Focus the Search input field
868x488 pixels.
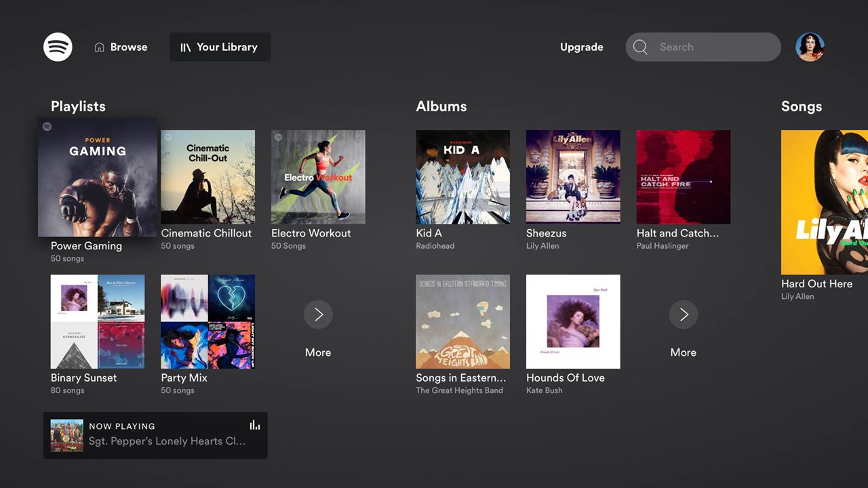(x=703, y=47)
